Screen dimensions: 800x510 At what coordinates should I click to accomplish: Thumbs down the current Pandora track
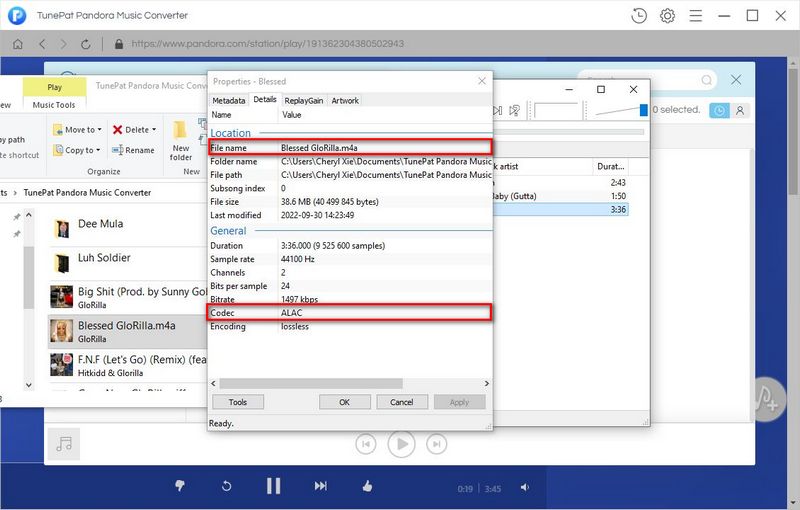pos(180,486)
